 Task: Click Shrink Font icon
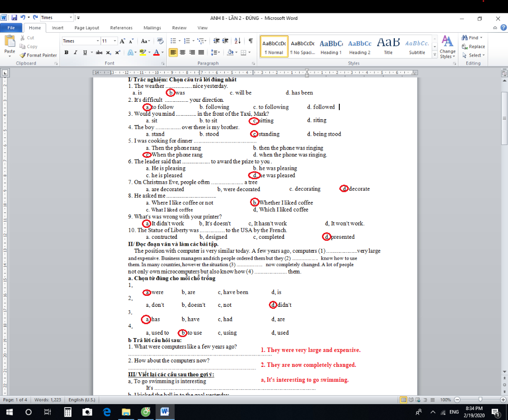coord(131,41)
